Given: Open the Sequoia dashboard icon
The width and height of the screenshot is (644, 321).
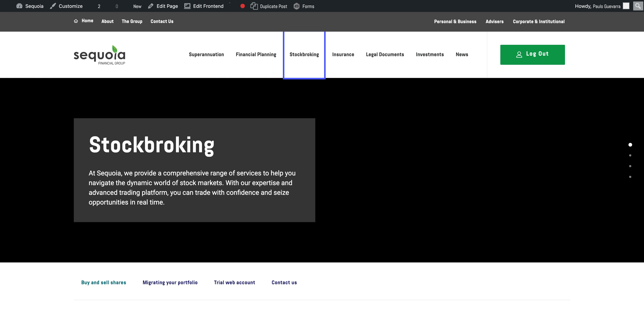Looking at the screenshot, I should pos(19,6).
